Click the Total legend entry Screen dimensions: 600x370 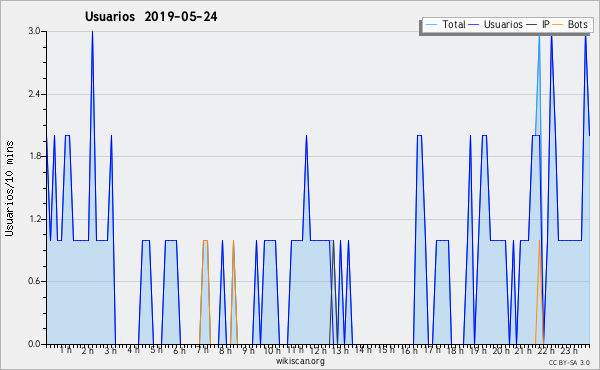coord(445,24)
